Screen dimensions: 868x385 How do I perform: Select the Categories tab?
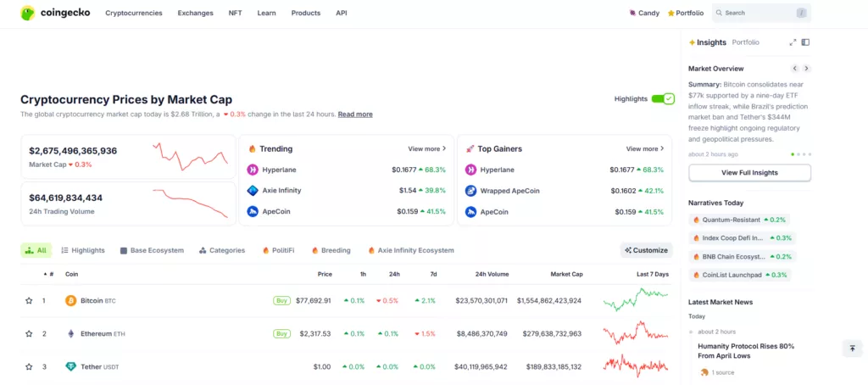[x=222, y=250]
